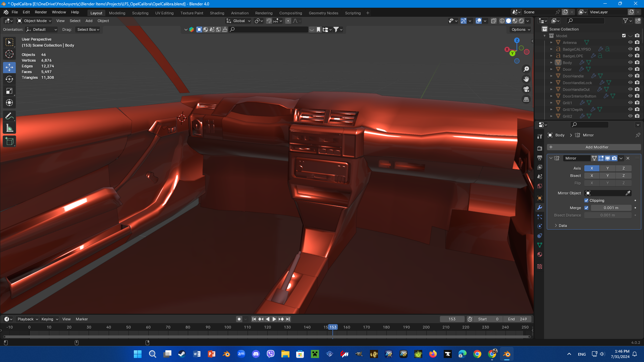The width and height of the screenshot is (644, 362).
Task: Activate the Measure tool
Action: coord(9,128)
